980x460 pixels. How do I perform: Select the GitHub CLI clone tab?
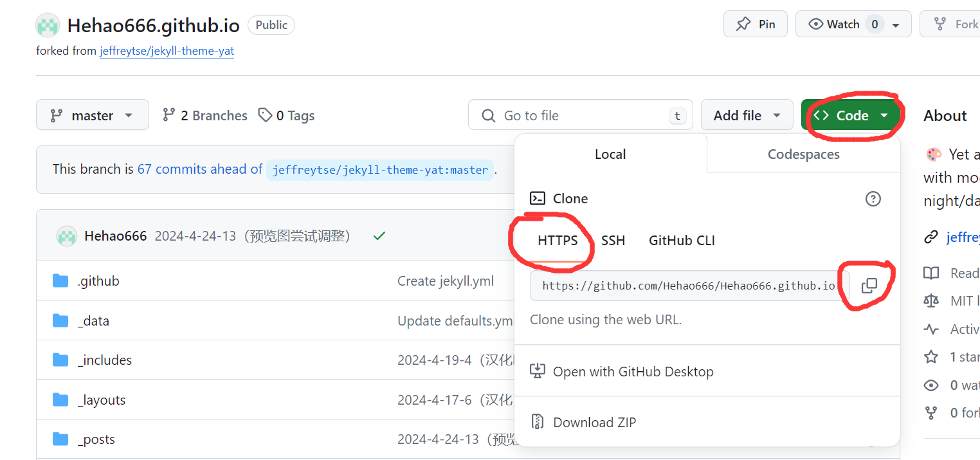(x=682, y=240)
